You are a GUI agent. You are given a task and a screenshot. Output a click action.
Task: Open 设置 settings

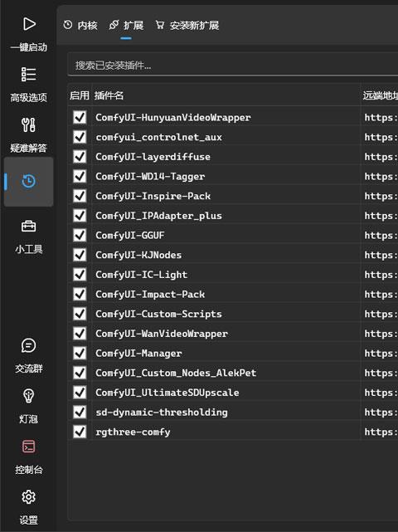(28, 507)
